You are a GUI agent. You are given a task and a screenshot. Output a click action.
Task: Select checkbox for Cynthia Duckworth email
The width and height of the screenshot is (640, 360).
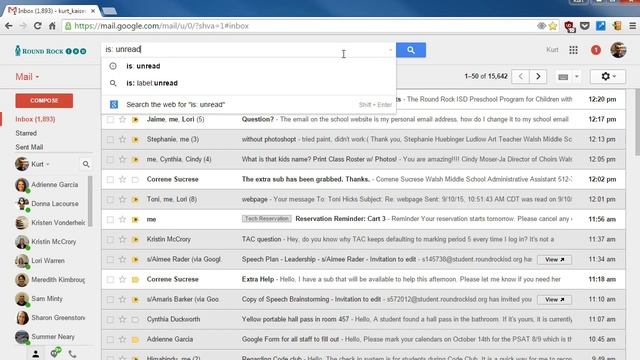[x=110, y=319]
